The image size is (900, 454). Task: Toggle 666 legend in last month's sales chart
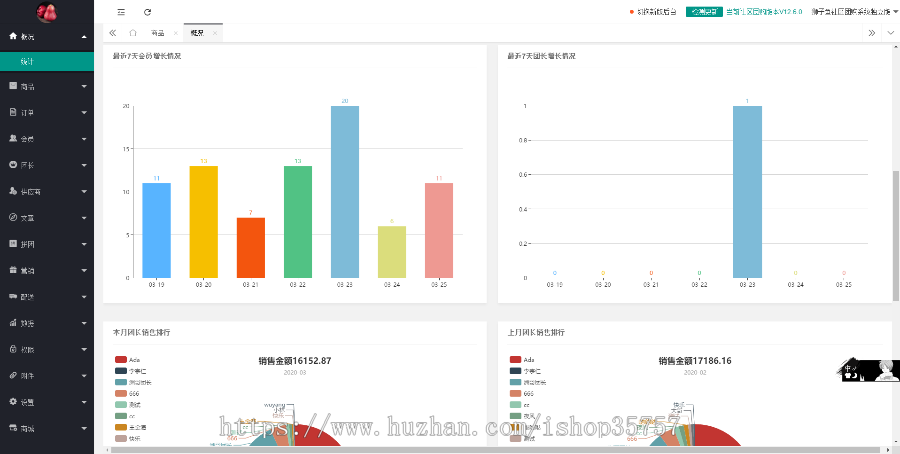pyautogui.click(x=521, y=393)
